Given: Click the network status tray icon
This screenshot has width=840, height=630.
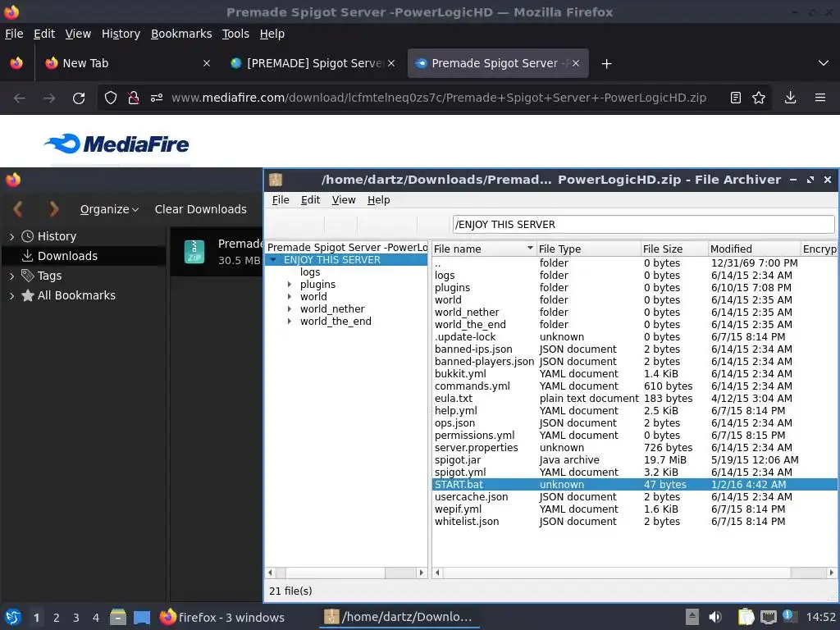Looking at the screenshot, I should (x=769, y=617).
